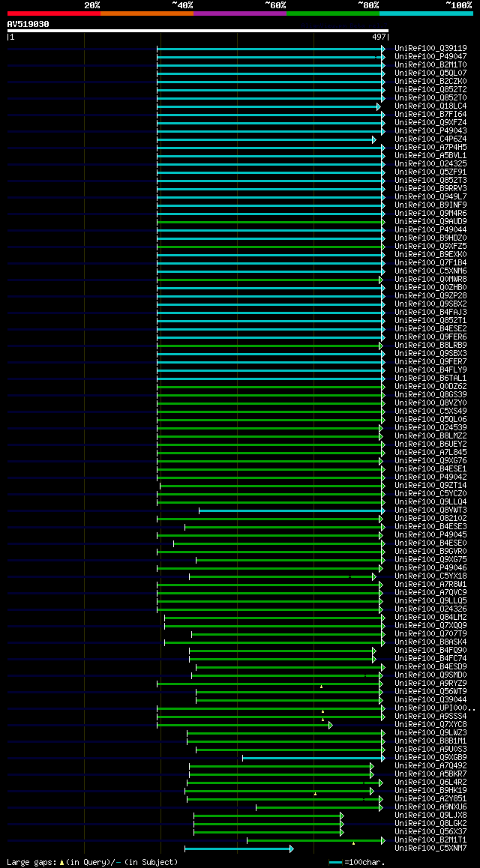Select the UniRef100_Q7XYC8 label
This screenshot has width=480, height=868.
430,725
